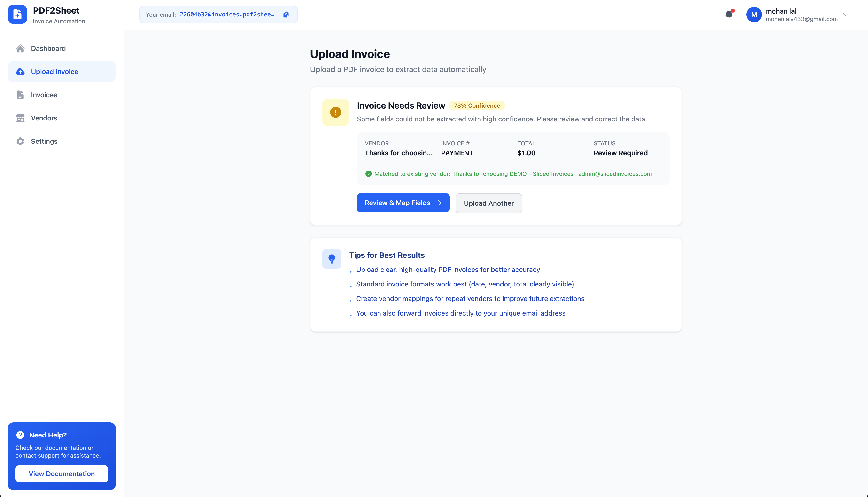This screenshot has width=868, height=497.
Task: Go to Dashboard in sidebar
Action: tap(48, 48)
